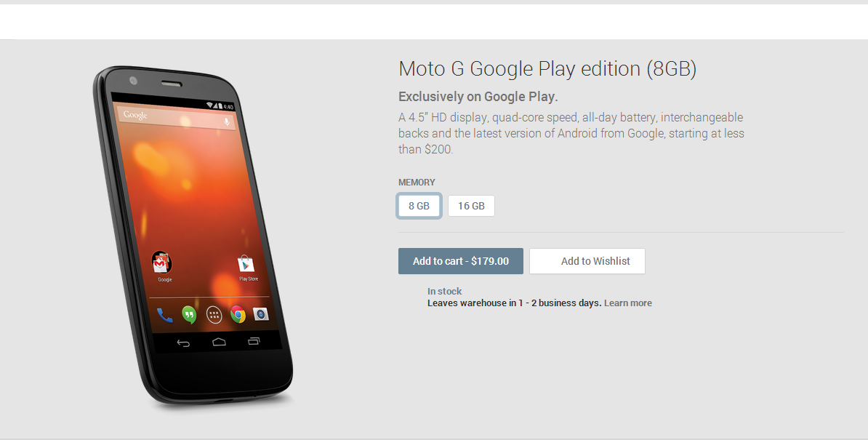Click the green Hangouts icon
868x440 pixels.
coord(189,315)
